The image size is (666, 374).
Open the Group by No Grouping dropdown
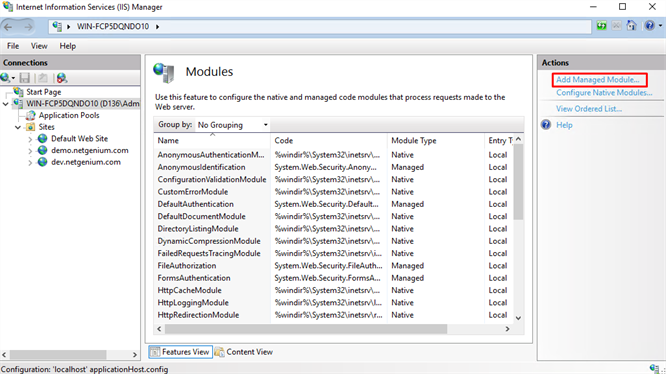click(233, 125)
